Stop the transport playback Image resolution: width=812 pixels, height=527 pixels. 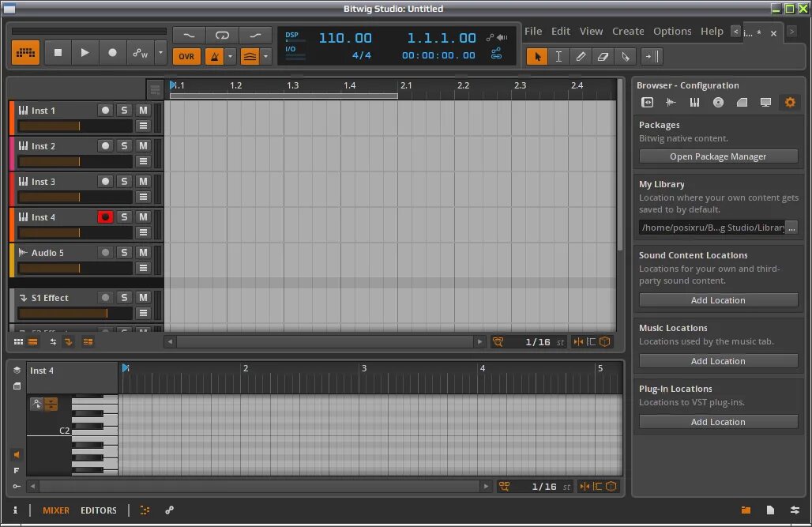(58, 53)
